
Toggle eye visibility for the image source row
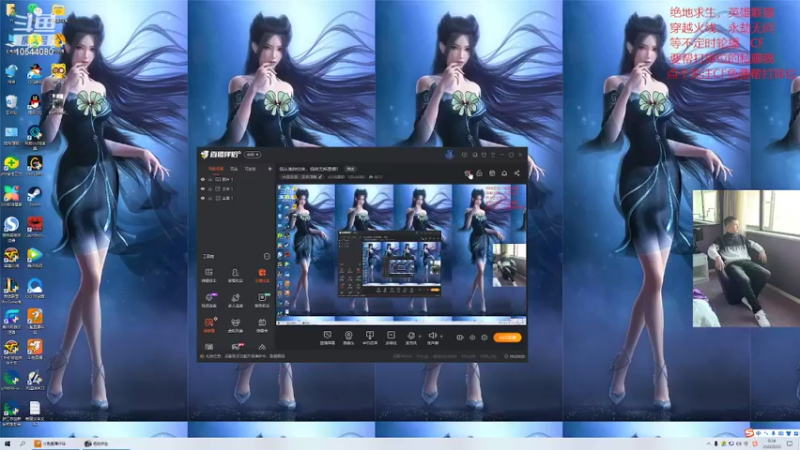[203, 180]
